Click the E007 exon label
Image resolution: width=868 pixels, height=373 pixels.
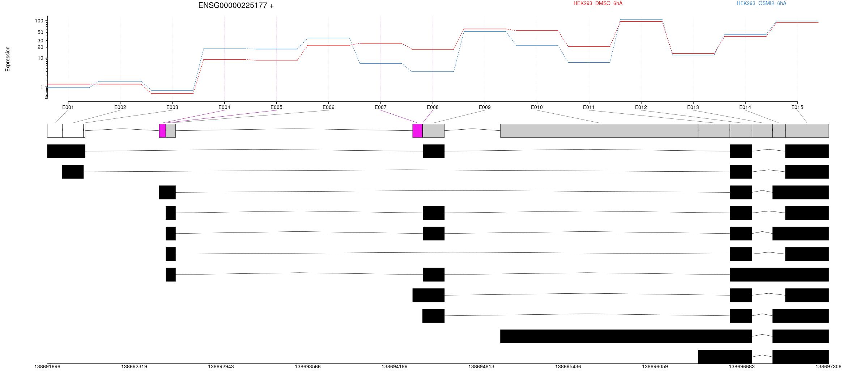tap(380, 107)
